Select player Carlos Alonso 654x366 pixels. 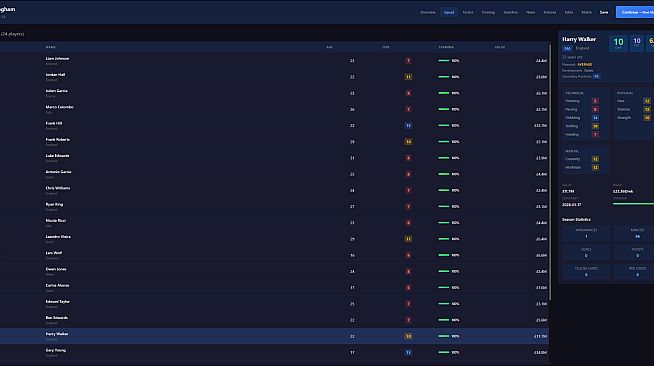(x=57, y=285)
